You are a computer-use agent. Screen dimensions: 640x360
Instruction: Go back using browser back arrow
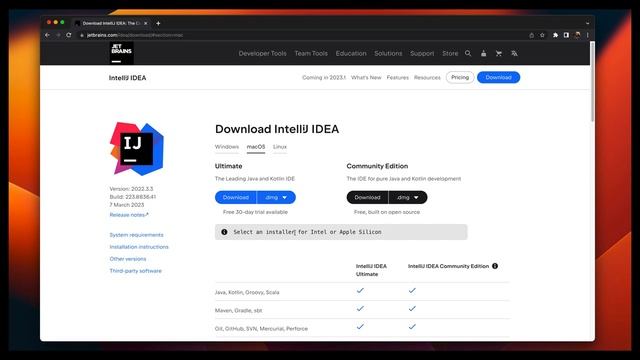(x=48, y=35)
